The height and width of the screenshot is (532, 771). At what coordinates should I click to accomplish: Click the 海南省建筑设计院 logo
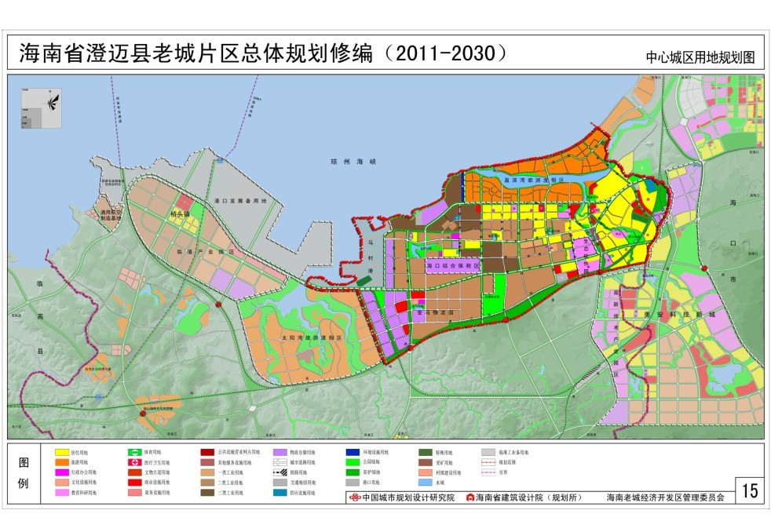pyautogui.click(x=470, y=498)
